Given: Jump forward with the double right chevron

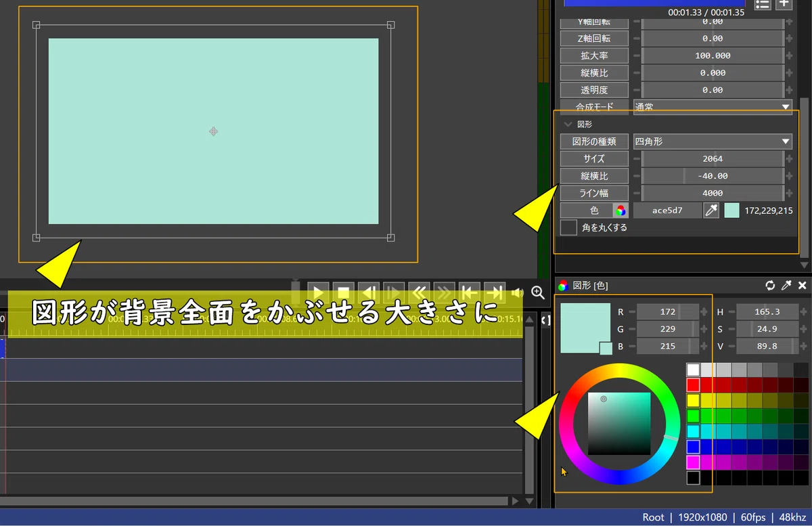Looking at the screenshot, I should tap(444, 293).
